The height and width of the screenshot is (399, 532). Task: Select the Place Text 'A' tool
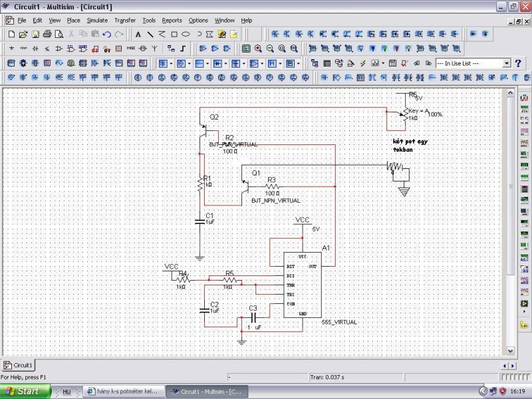[x=138, y=35]
